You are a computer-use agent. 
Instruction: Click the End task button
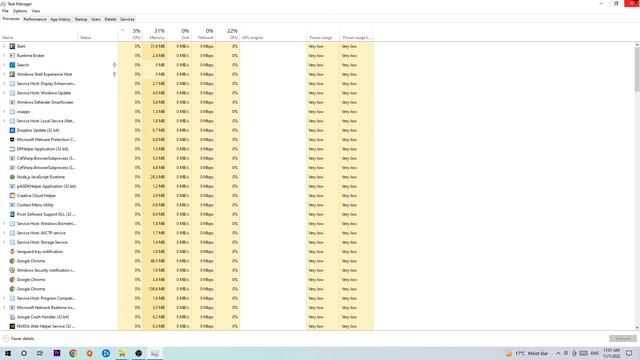[x=622, y=339]
